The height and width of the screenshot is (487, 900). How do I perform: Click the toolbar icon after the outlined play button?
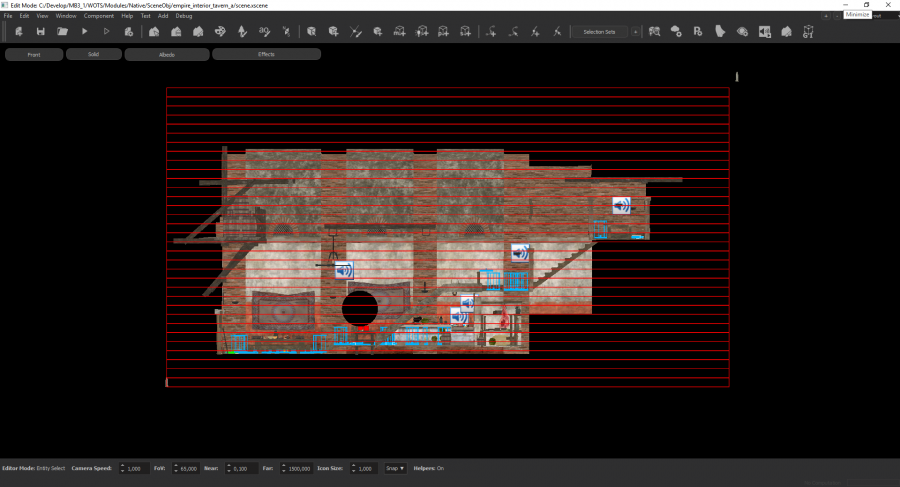pyautogui.click(x=129, y=32)
